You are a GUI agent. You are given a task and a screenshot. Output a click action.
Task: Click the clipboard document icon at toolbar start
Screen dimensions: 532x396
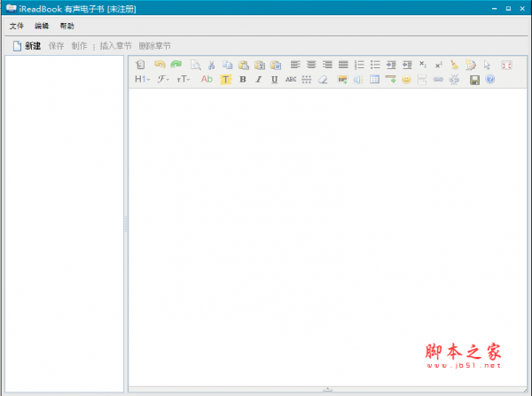tap(140, 65)
